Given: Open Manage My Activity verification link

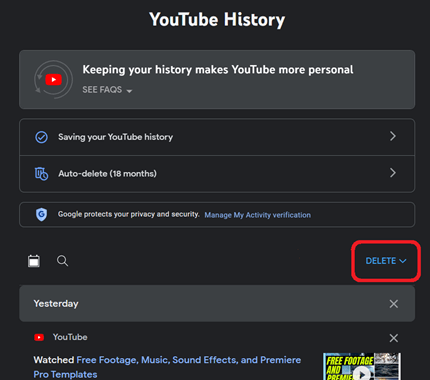Looking at the screenshot, I should (257, 215).
